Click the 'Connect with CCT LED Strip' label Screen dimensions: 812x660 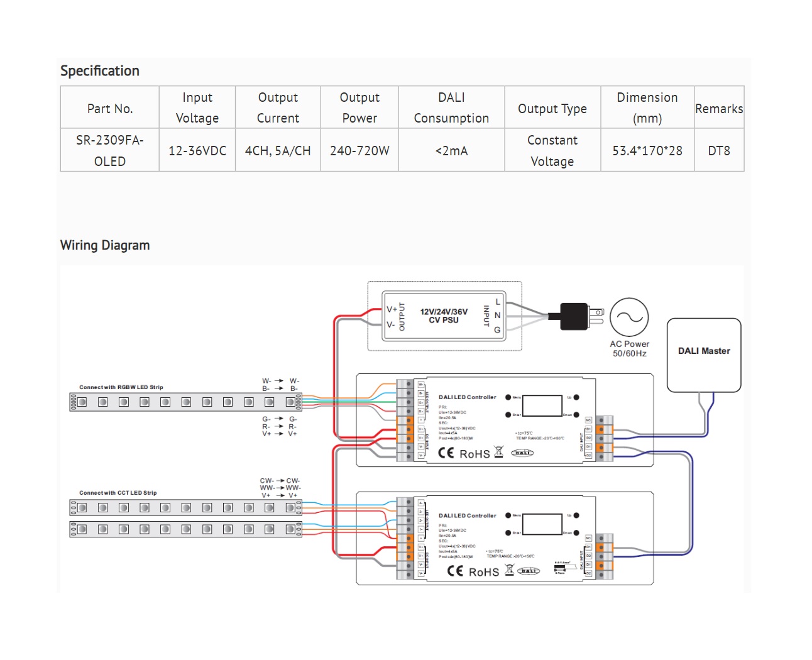coord(118,493)
